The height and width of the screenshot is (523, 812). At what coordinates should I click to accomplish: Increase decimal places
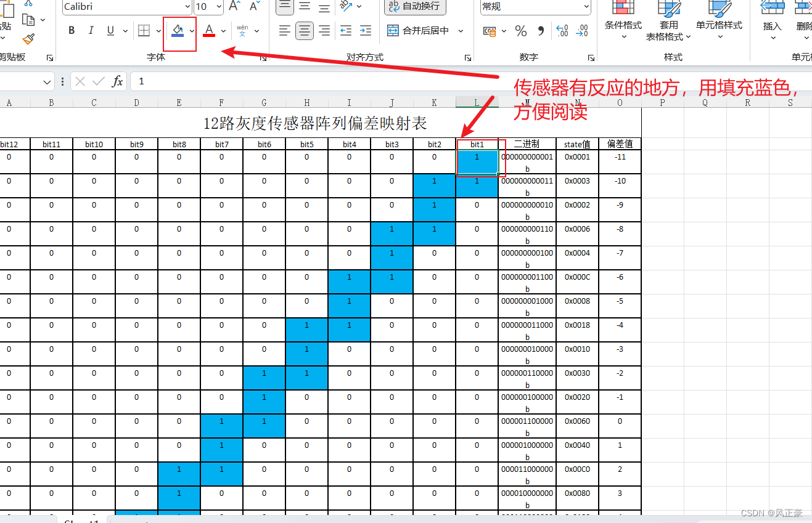562,31
